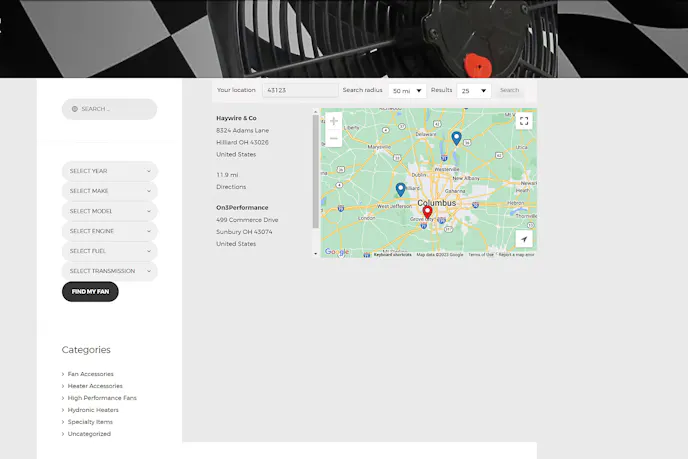Go to the High Performance Fans category
688x459 pixels.
coord(102,398)
